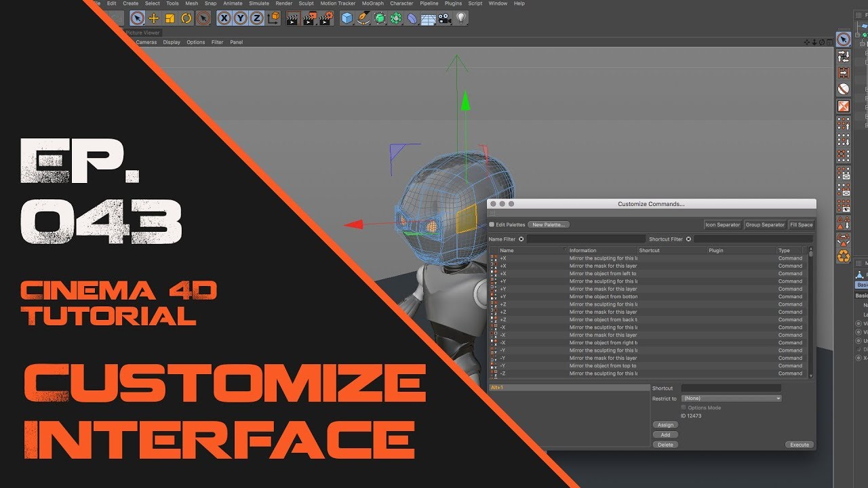Click Render to Picture Viewer icon
The width and height of the screenshot is (868, 488).
(x=309, y=18)
